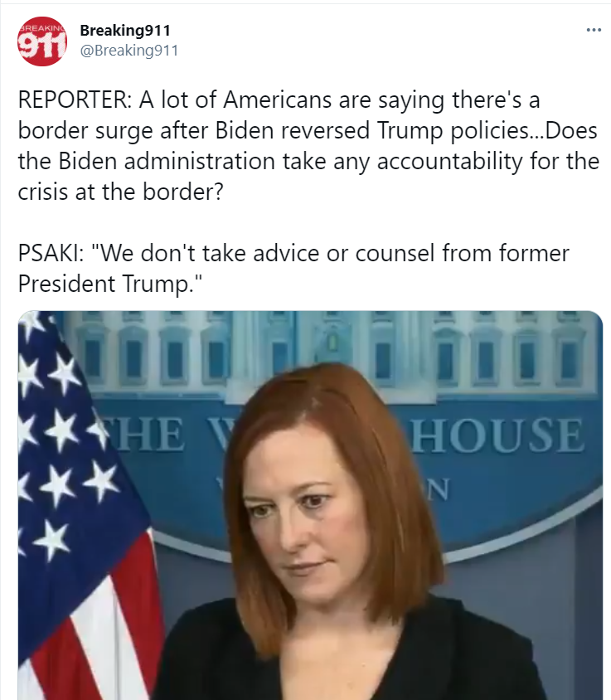This screenshot has width=611, height=700.
Task: Click the HOUSE lettering on video backdrop
Action: tap(497, 435)
